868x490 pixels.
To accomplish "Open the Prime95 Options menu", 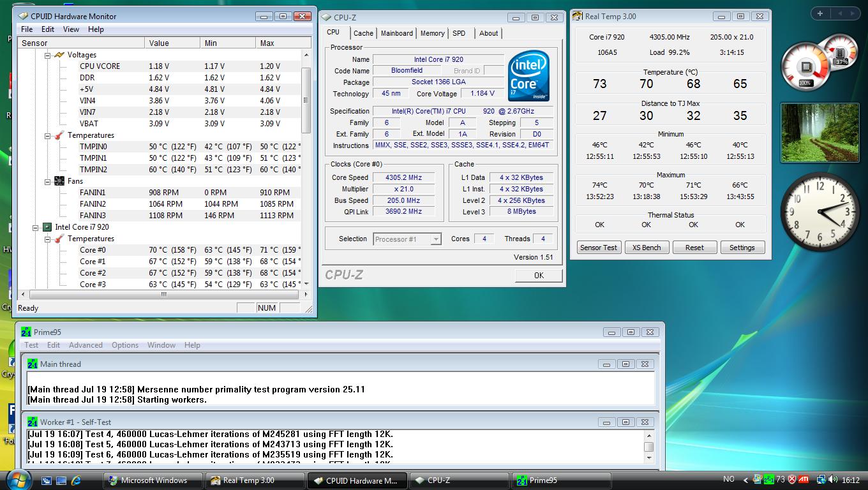I will coord(125,345).
